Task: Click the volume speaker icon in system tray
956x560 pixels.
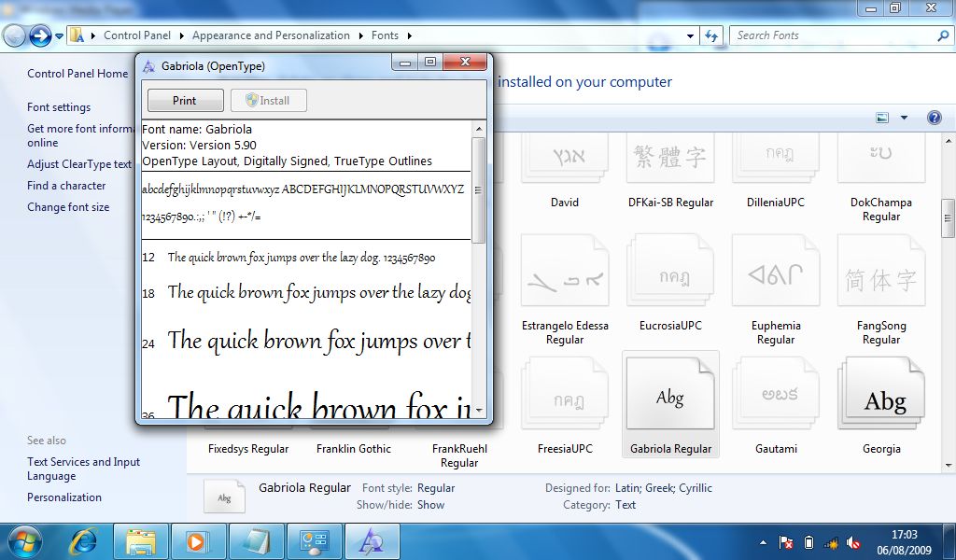Action: [x=853, y=542]
